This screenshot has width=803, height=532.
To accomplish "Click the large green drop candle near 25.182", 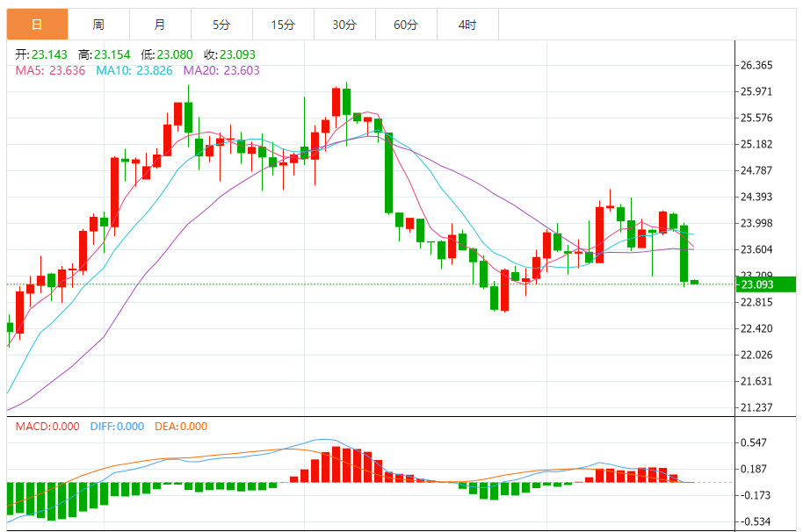I will click(388, 173).
